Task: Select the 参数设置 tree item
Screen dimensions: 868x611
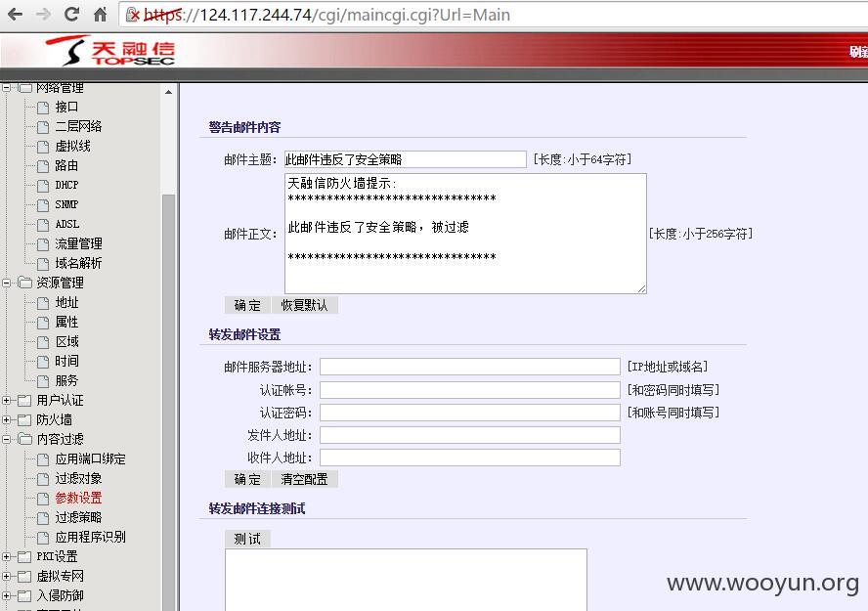Action: coord(78,499)
